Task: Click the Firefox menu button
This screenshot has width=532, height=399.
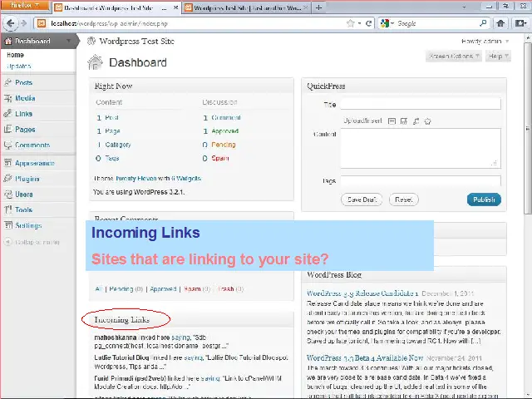Action: pos(24,6)
